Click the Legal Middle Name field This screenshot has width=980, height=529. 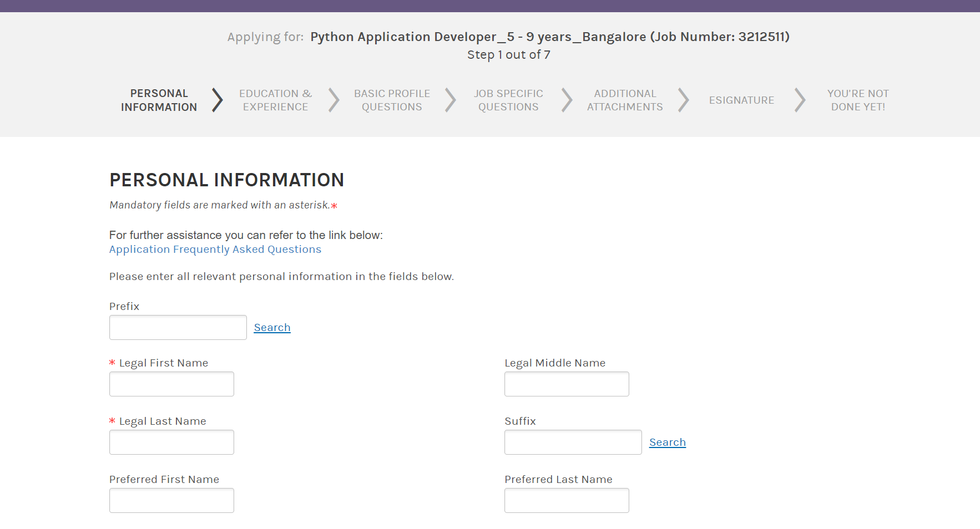[567, 384]
